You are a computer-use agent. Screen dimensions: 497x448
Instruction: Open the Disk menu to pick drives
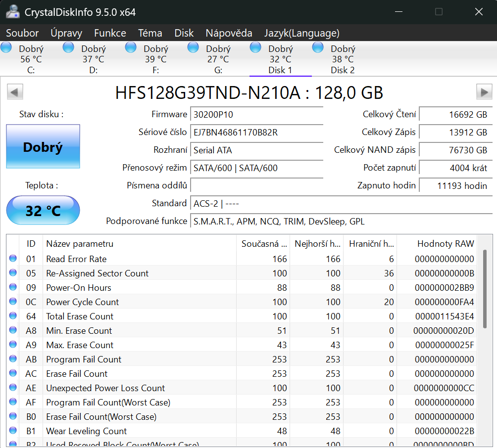[x=184, y=33]
